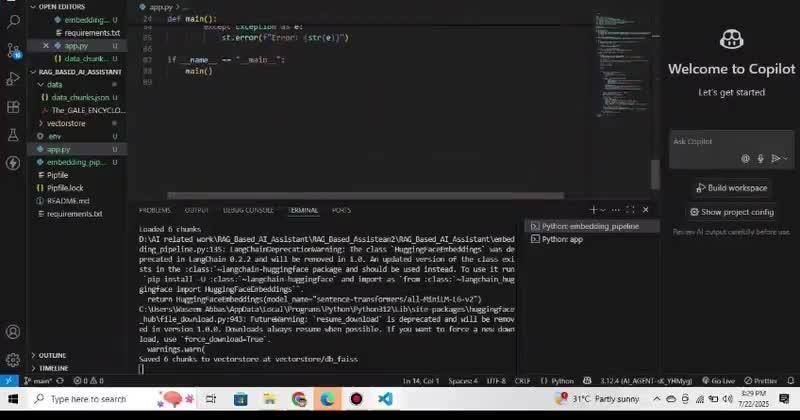Add a new terminal with plus icon
The image size is (800, 420).
(593, 210)
